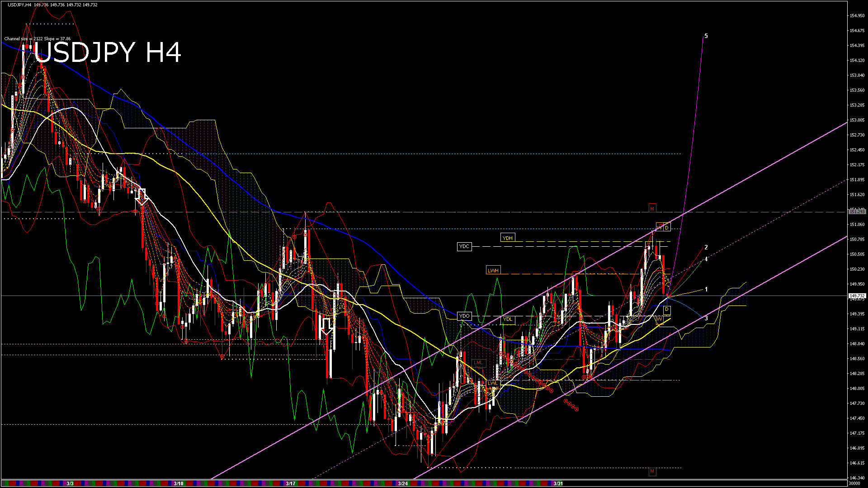The image size is (868, 488).
Task: Click the dark red LML label
Action: (478, 362)
